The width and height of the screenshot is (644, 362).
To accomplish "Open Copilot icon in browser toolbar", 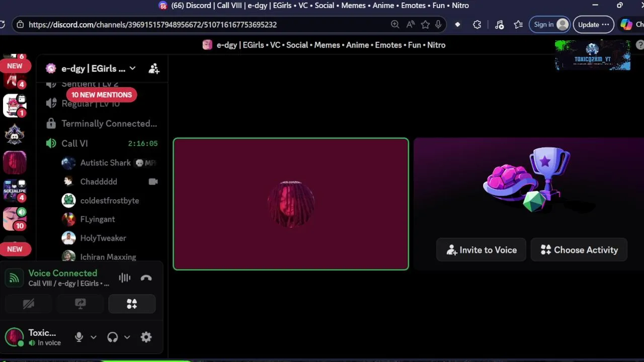I will point(626,25).
